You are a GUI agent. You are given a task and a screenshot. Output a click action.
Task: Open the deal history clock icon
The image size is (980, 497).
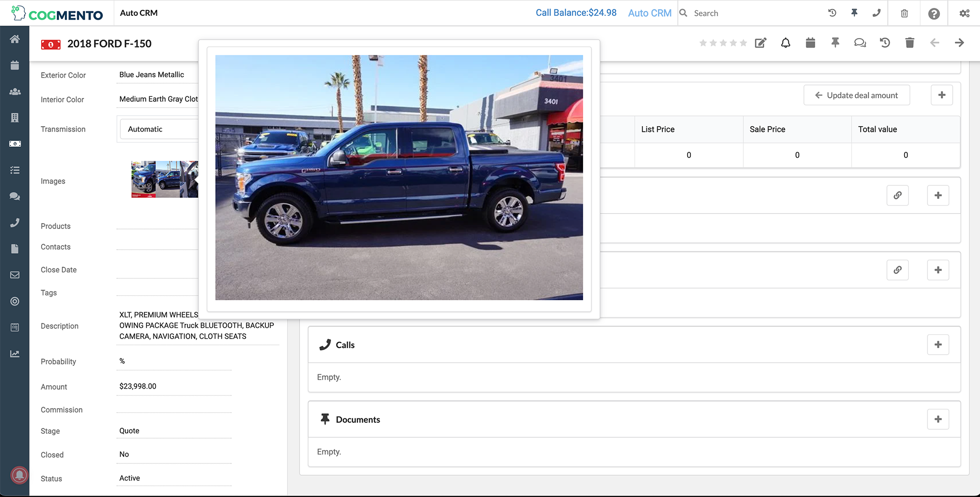[885, 43]
